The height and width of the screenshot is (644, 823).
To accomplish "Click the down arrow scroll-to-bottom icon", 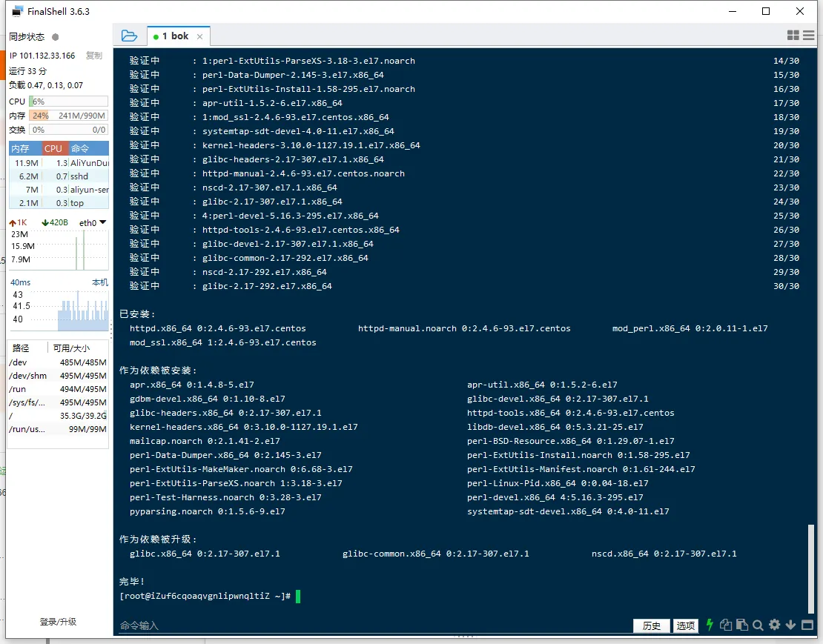I will coord(791,625).
